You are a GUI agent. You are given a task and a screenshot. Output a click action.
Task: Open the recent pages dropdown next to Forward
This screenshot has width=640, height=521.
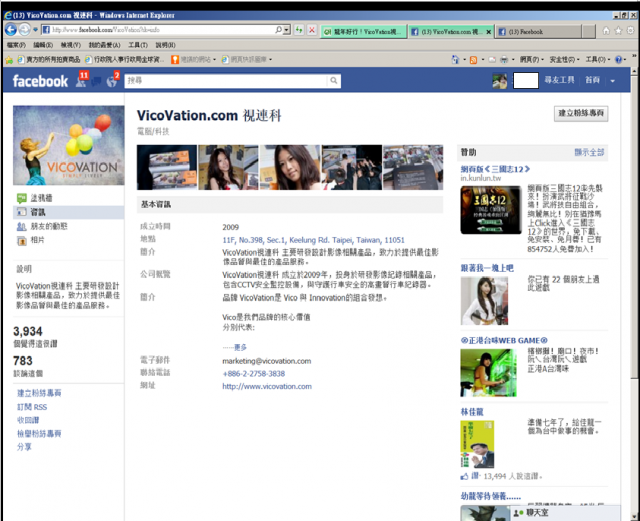click(36, 29)
